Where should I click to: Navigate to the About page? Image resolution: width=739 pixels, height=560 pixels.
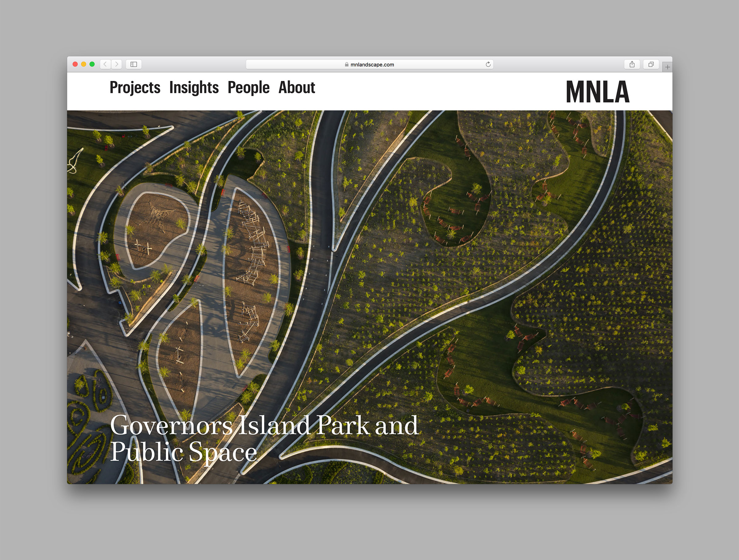pyautogui.click(x=297, y=87)
